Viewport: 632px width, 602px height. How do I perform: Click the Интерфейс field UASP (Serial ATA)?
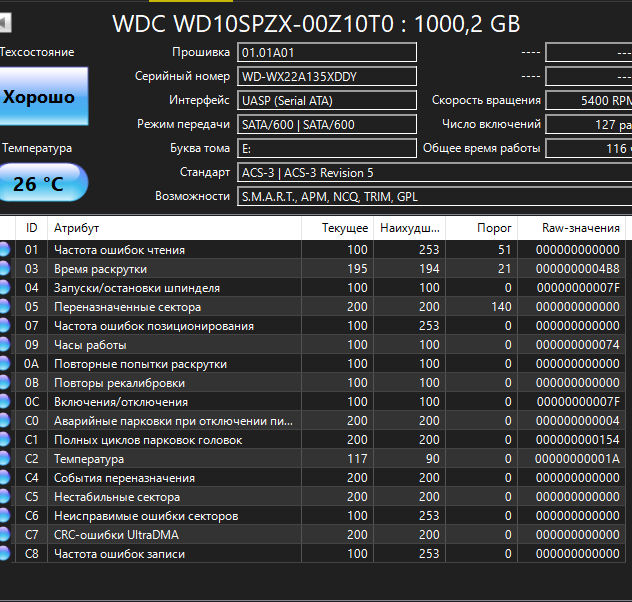pyautogui.click(x=327, y=100)
